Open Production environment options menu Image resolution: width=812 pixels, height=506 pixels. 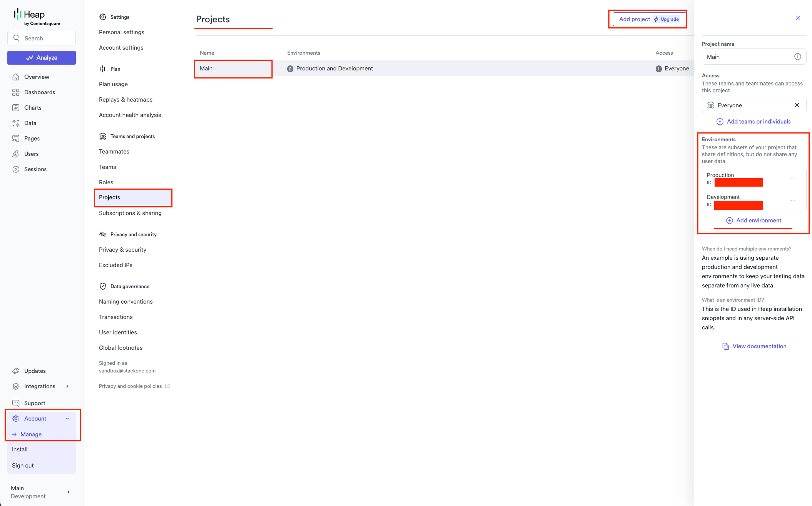coord(793,179)
